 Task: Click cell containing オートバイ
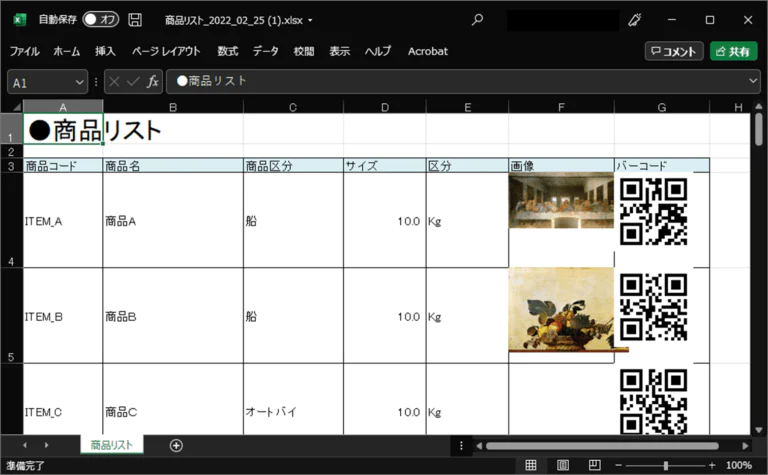[x=293, y=399]
